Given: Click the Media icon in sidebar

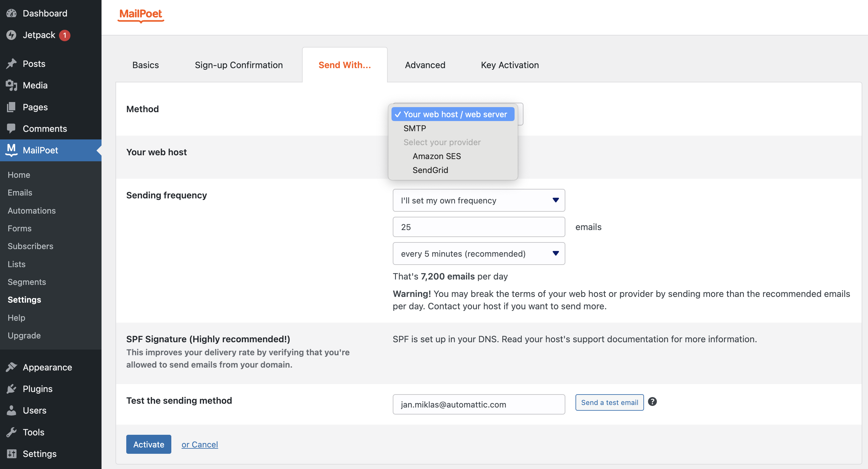Looking at the screenshot, I should [x=11, y=85].
